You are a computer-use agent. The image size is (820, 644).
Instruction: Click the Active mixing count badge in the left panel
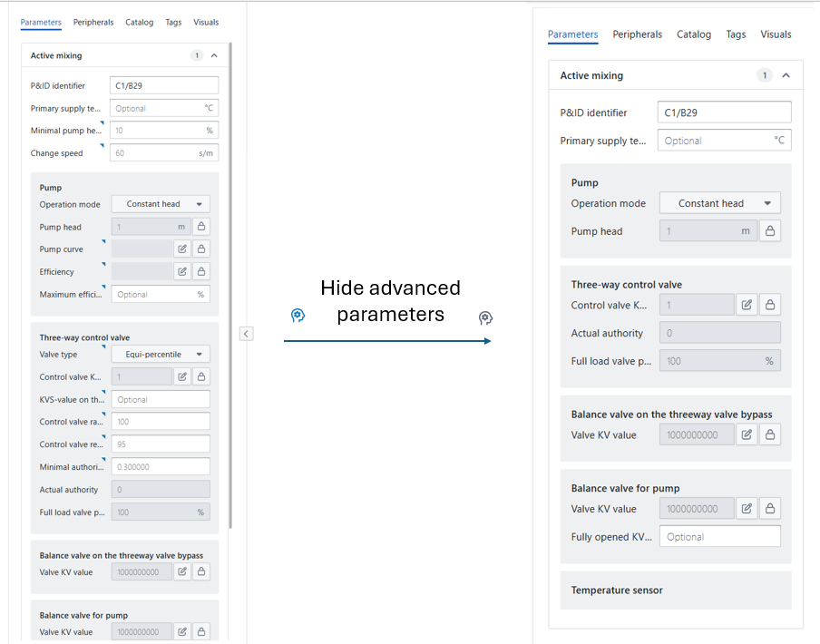(197, 55)
